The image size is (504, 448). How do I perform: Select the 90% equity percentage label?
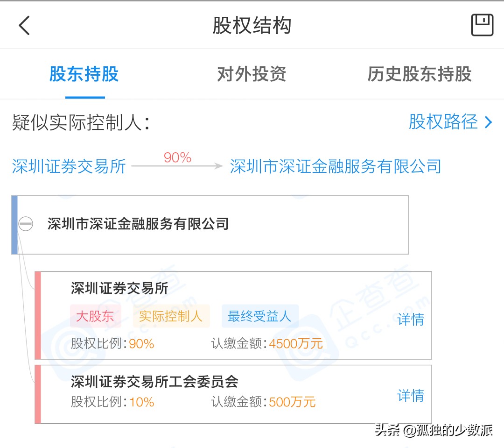[176, 157]
